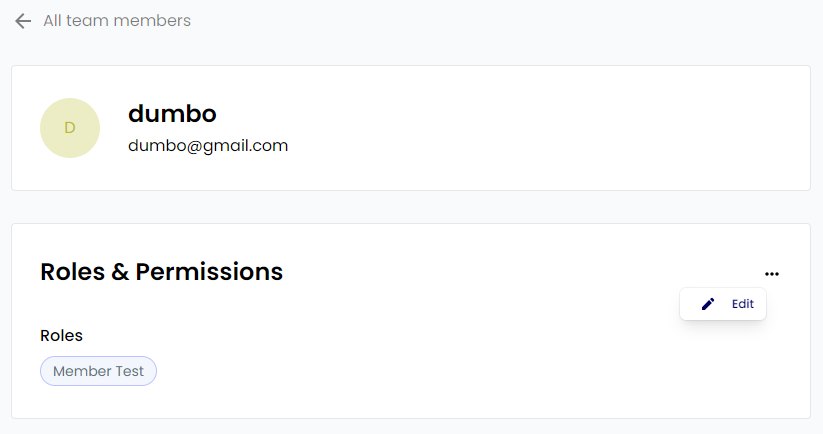Screen dimensions: 823x434
Task: Open the three-dot more options menu
Action: pos(771,273)
